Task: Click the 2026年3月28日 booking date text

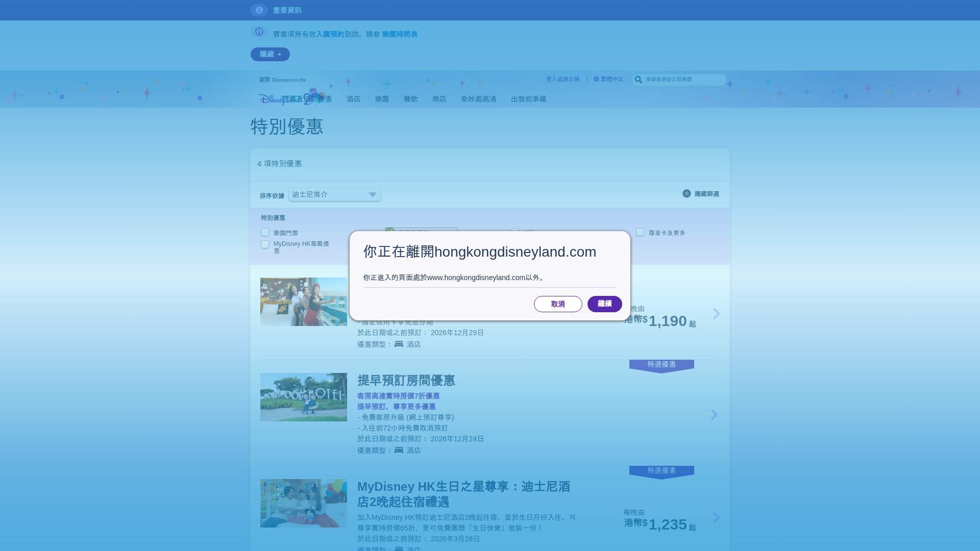Action: click(455, 539)
